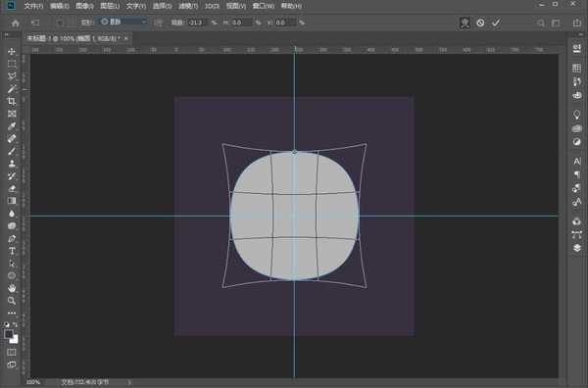Open the 图像 (Image) menu
The height and width of the screenshot is (388, 588).
[x=84, y=6]
